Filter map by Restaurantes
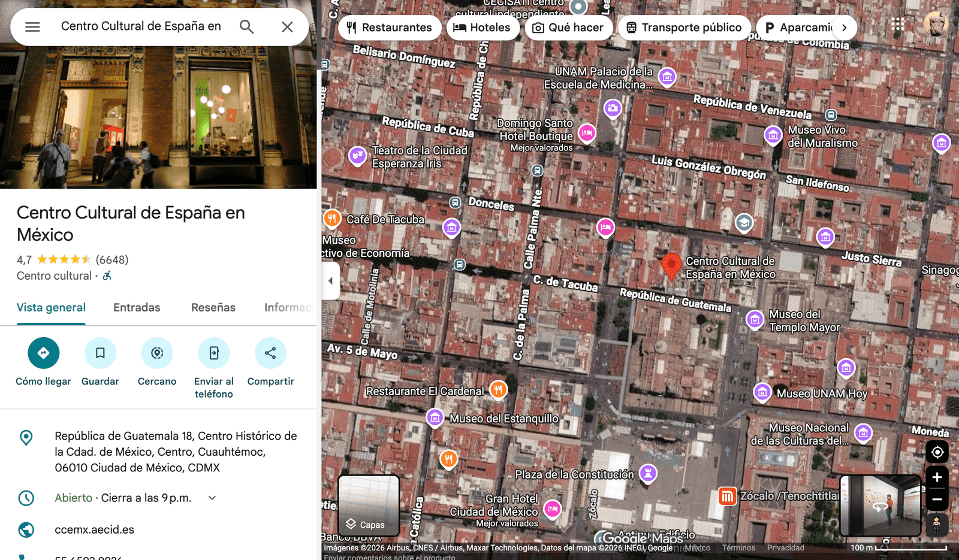959x560 pixels. point(390,28)
